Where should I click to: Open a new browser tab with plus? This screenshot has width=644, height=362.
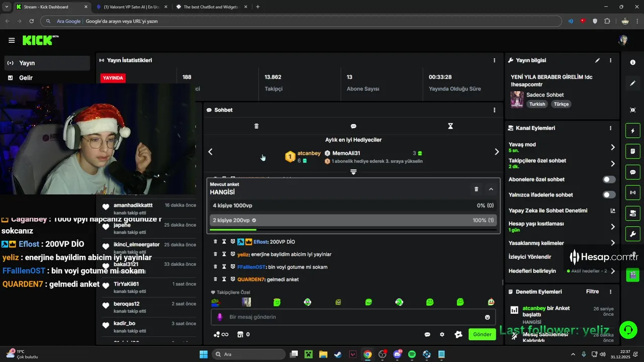258,7
